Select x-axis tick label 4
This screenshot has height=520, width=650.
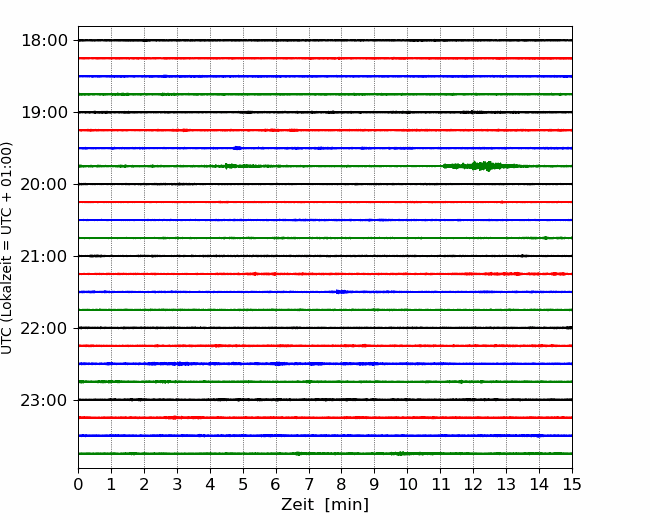click(x=210, y=484)
